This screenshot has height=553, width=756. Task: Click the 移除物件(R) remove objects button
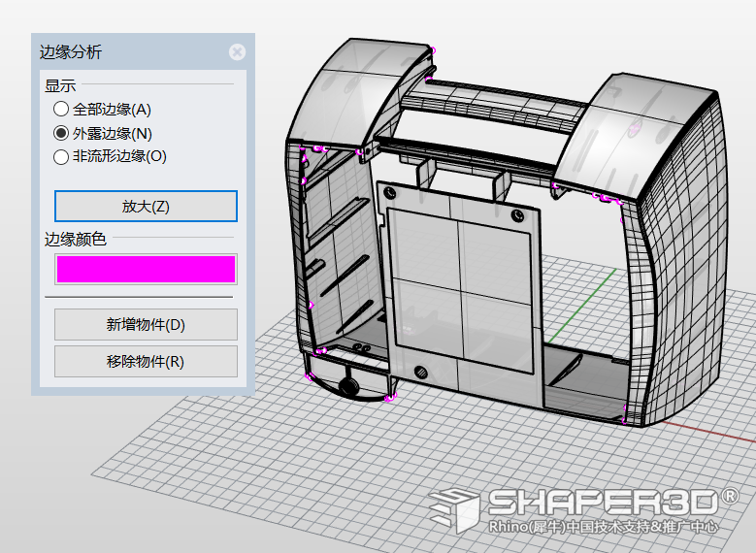point(146,361)
